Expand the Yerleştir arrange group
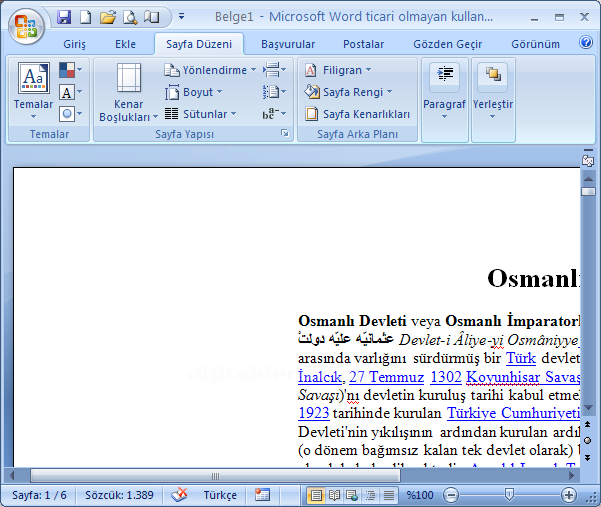Image resolution: width=601 pixels, height=507 pixels. pyautogui.click(x=493, y=100)
